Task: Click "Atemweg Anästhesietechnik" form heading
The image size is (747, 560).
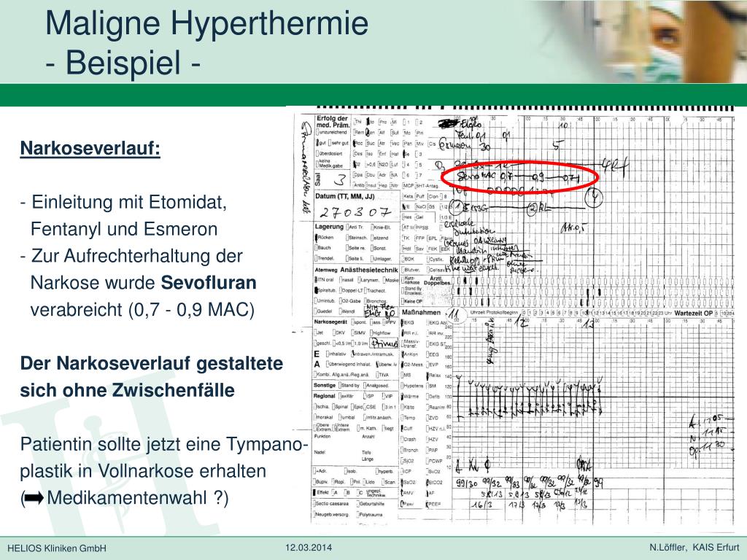Action: (356, 270)
